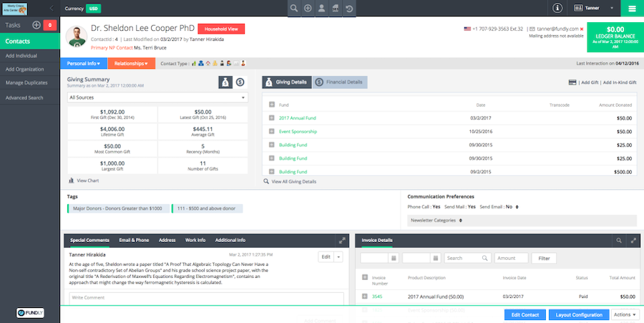Expand all rows using Fund header plus
This screenshot has width=644, height=323.
click(271, 105)
